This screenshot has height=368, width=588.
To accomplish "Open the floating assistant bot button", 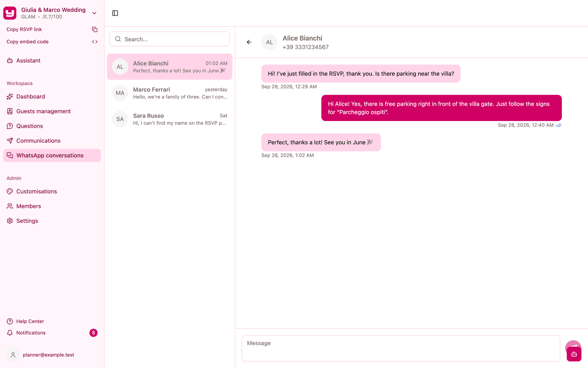I will [574, 354].
